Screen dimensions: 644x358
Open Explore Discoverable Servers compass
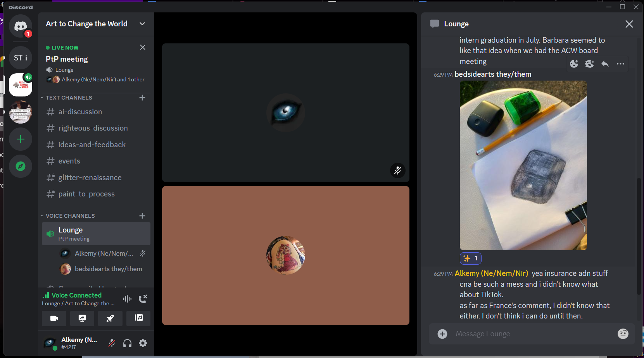[x=21, y=166]
